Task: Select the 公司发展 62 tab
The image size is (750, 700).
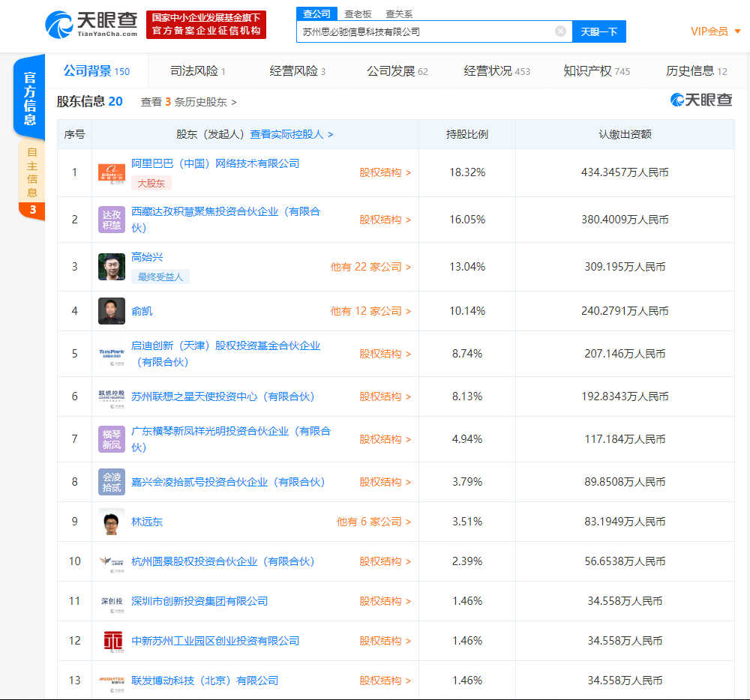Action: coord(397,70)
